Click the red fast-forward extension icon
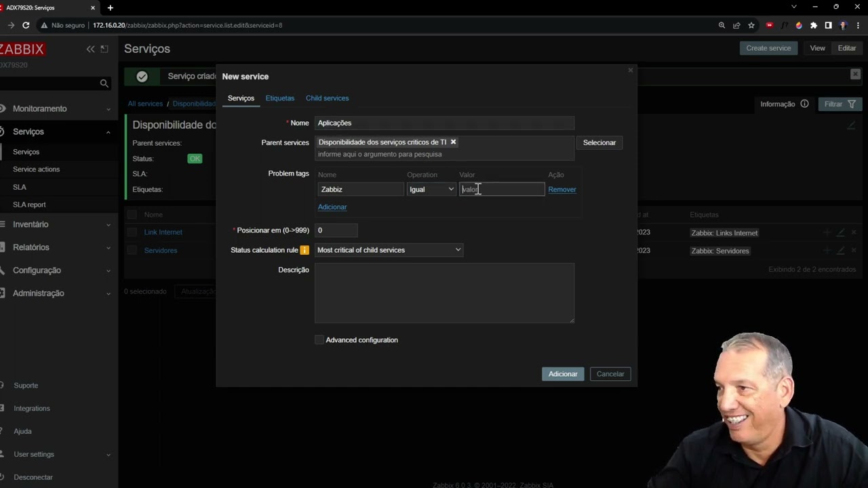Image resolution: width=868 pixels, height=488 pixels. coord(769,25)
